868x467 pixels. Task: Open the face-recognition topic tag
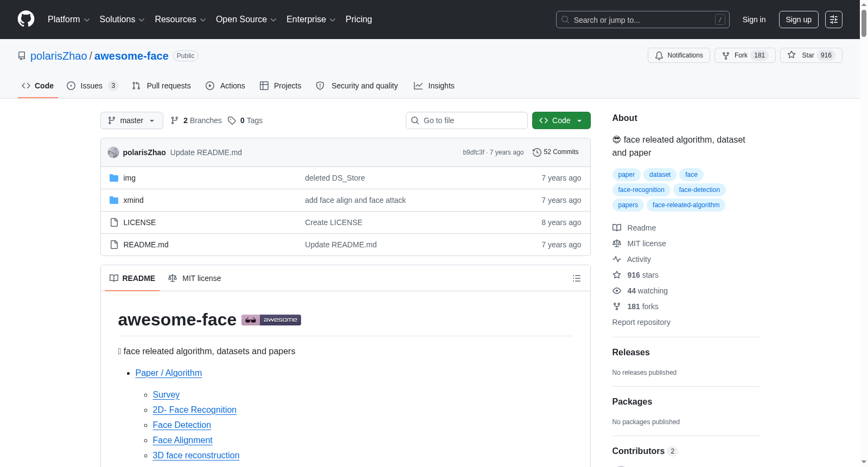click(641, 190)
